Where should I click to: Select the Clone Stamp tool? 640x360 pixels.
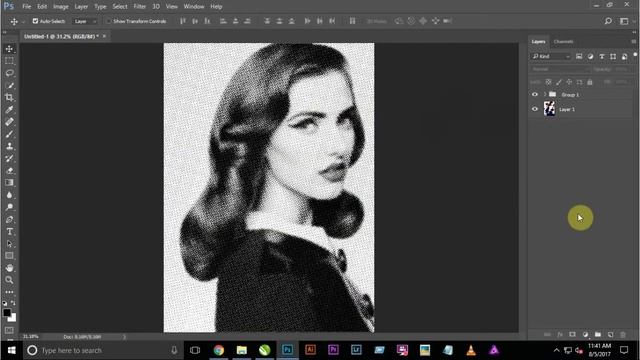(x=9, y=147)
